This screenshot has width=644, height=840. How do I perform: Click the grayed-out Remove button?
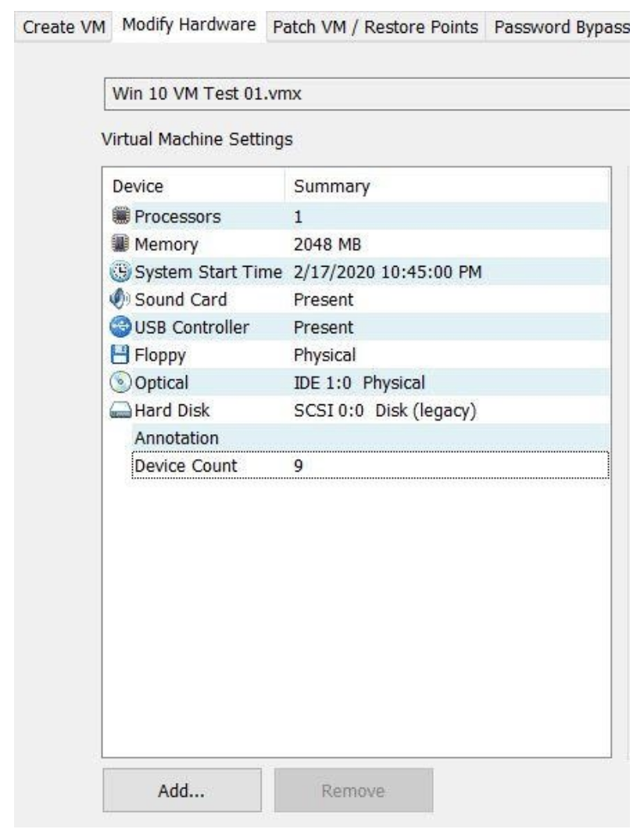(x=353, y=791)
